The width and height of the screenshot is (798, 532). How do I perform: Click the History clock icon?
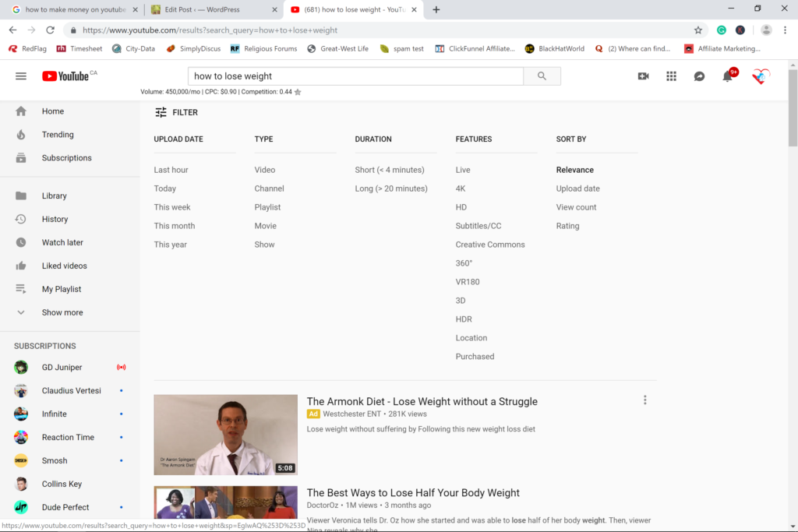[x=21, y=219]
